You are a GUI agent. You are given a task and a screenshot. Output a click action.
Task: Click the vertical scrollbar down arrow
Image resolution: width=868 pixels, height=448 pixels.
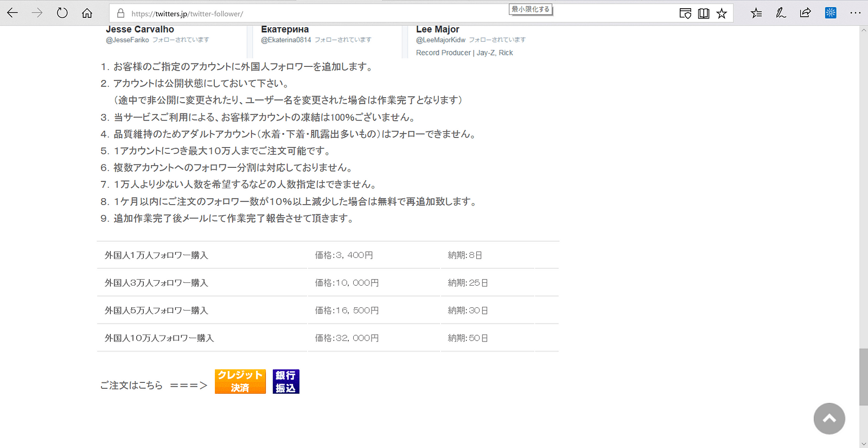[x=863, y=443]
